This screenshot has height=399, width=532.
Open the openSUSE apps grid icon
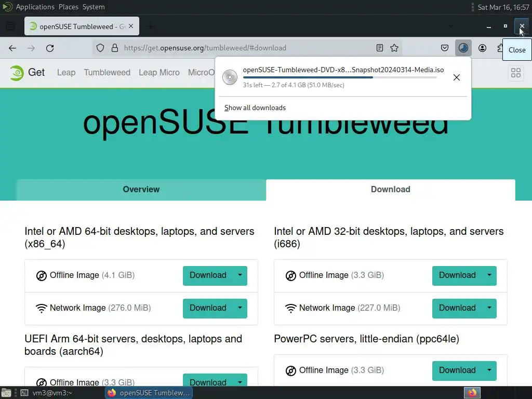(x=516, y=73)
